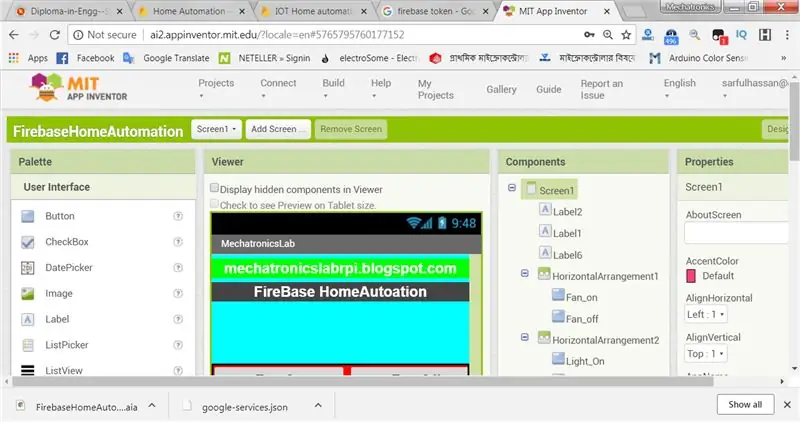Viewport: 800px width, 422px height.
Task: Collapse the Screen1 tree node
Action: pos(512,188)
